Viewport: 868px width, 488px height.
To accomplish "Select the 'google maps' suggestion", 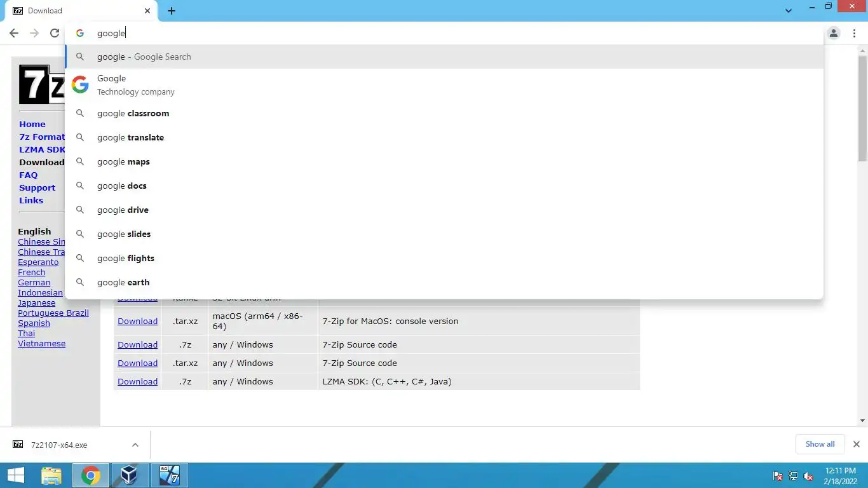I will (x=444, y=161).
